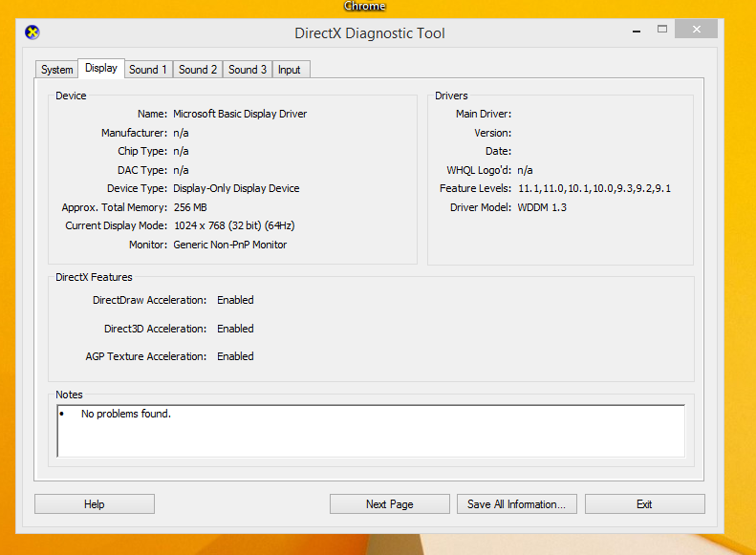Open the Sound 1 tab
The height and width of the screenshot is (555, 756).
(148, 70)
